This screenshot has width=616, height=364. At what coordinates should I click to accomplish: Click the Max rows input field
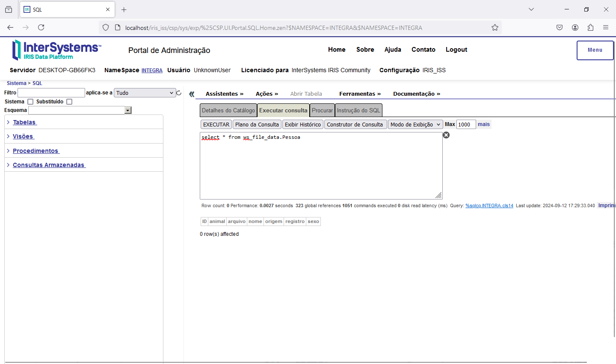466,124
